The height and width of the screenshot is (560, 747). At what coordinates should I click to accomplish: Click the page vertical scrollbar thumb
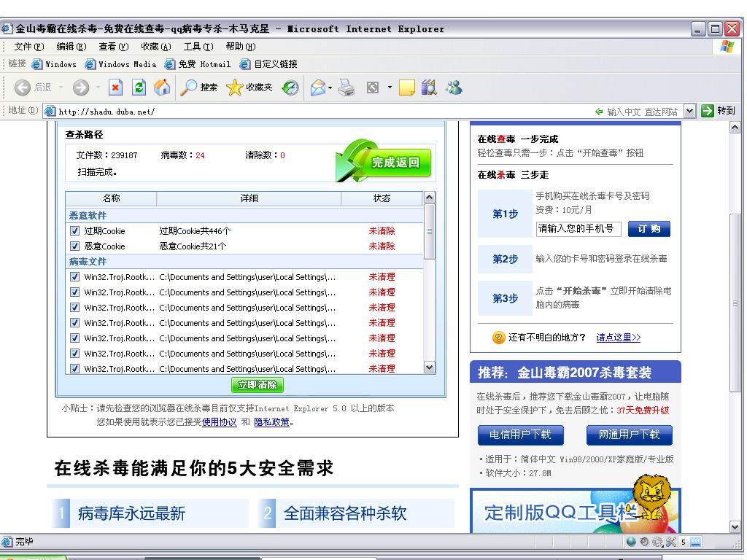pyautogui.click(x=735, y=303)
